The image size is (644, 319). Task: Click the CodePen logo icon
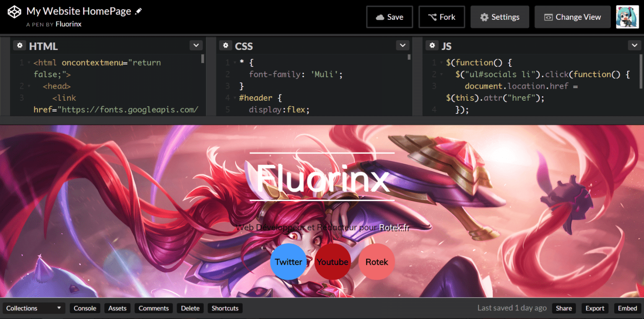click(14, 12)
